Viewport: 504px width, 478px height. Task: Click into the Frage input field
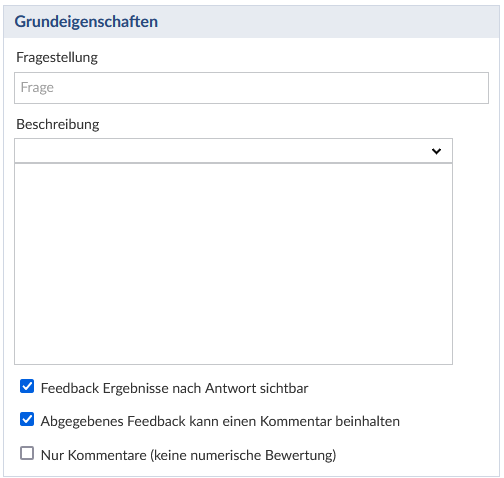click(x=251, y=88)
